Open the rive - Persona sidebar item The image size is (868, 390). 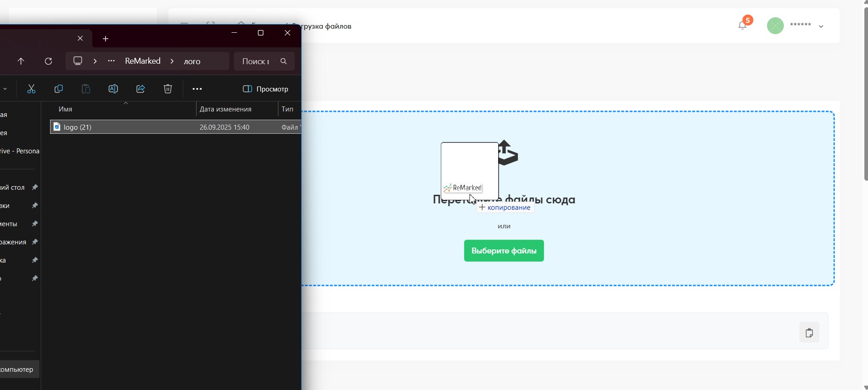pyautogui.click(x=20, y=151)
